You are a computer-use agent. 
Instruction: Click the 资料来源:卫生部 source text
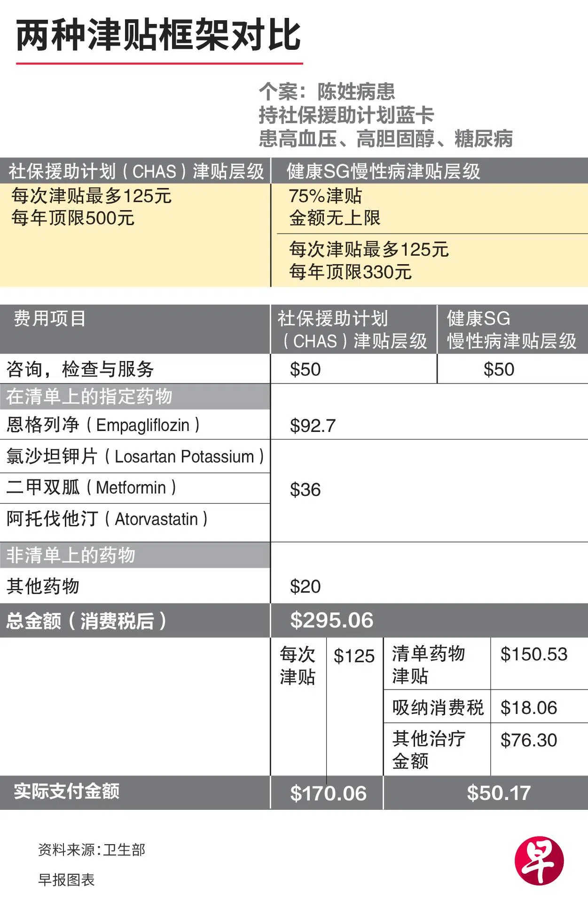tap(92, 850)
